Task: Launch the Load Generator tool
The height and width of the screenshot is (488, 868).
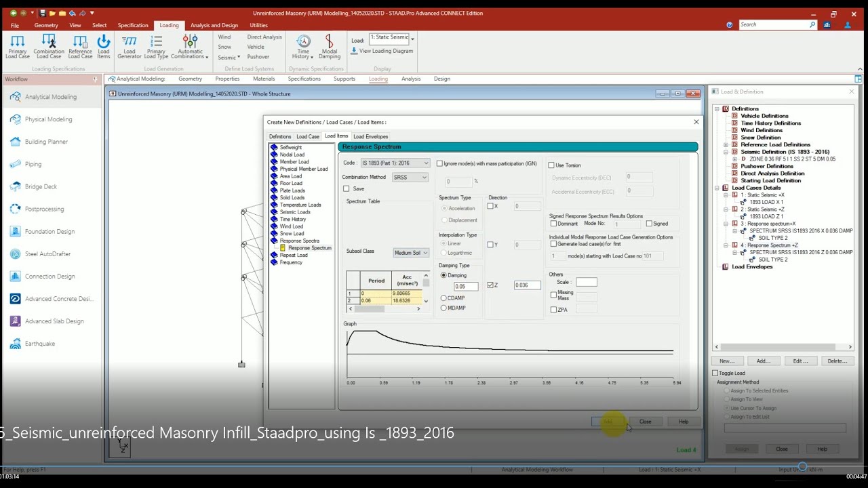Action: [130, 47]
